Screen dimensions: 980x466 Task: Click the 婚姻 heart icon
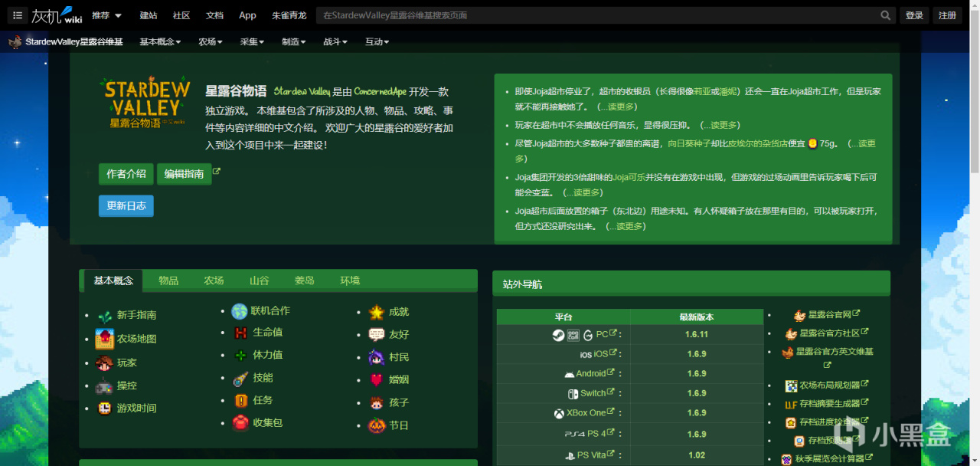pyautogui.click(x=376, y=379)
